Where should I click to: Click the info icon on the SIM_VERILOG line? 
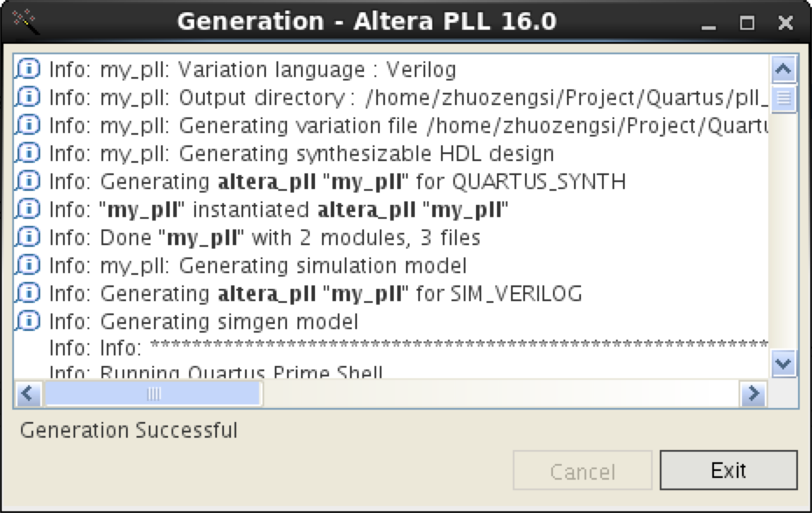(x=27, y=292)
